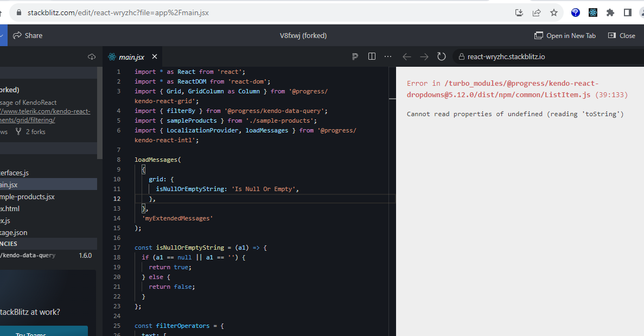Click the 1.6.0 version number
This screenshot has height=336, width=644.
85,256
